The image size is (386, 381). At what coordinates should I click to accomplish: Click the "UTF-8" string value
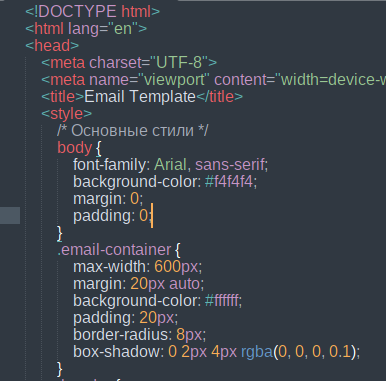click(x=179, y=63)
